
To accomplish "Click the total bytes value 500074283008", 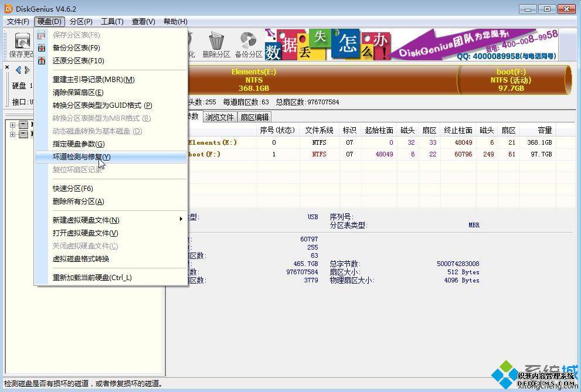I will pos(458,264).
